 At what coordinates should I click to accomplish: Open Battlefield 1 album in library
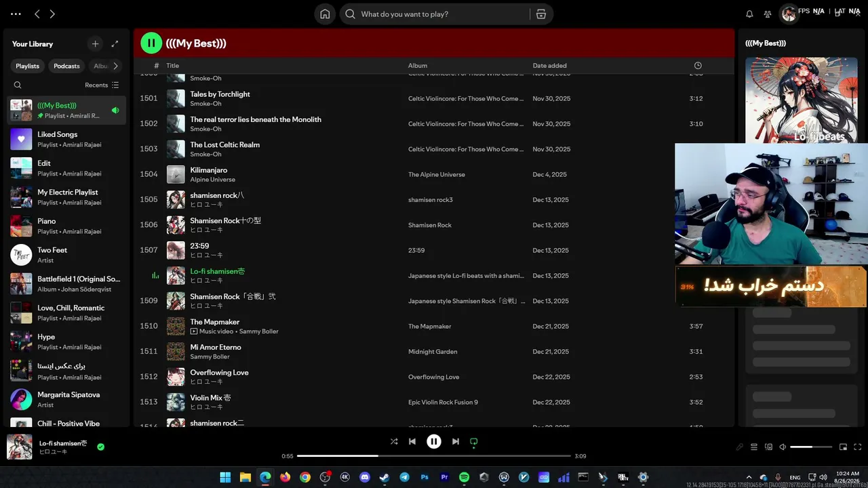pos(66,284)
